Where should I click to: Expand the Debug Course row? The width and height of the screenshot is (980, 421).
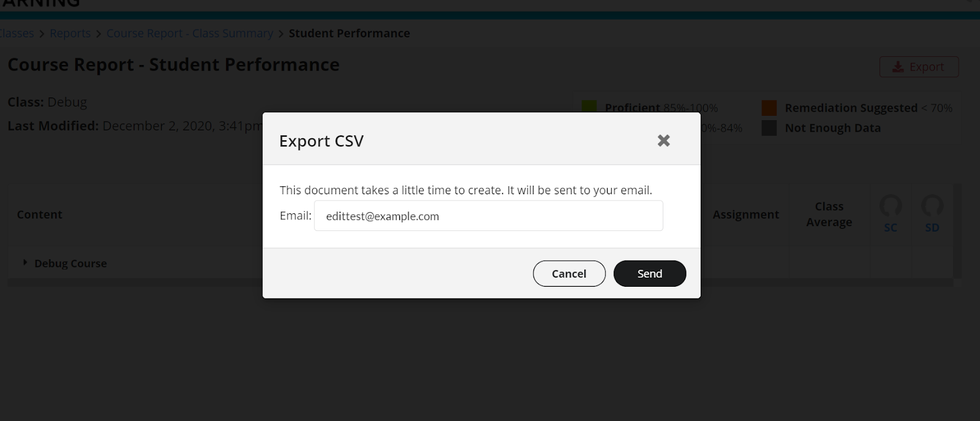tap(25, 262)
